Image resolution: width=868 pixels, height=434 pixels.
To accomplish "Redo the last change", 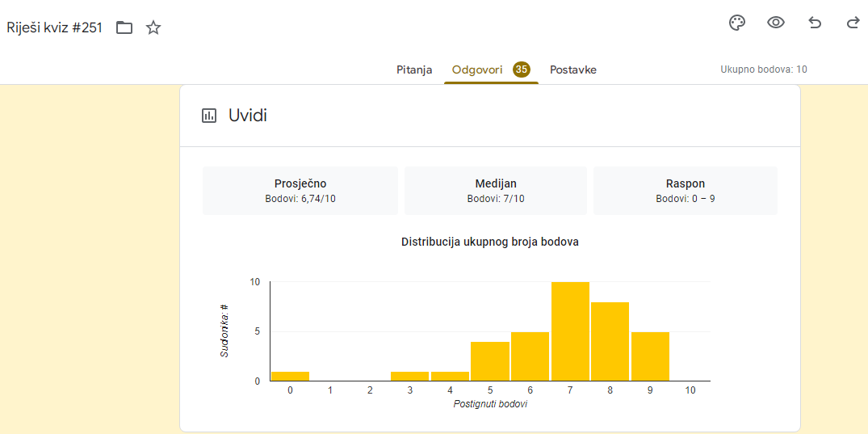I will 853,23.
